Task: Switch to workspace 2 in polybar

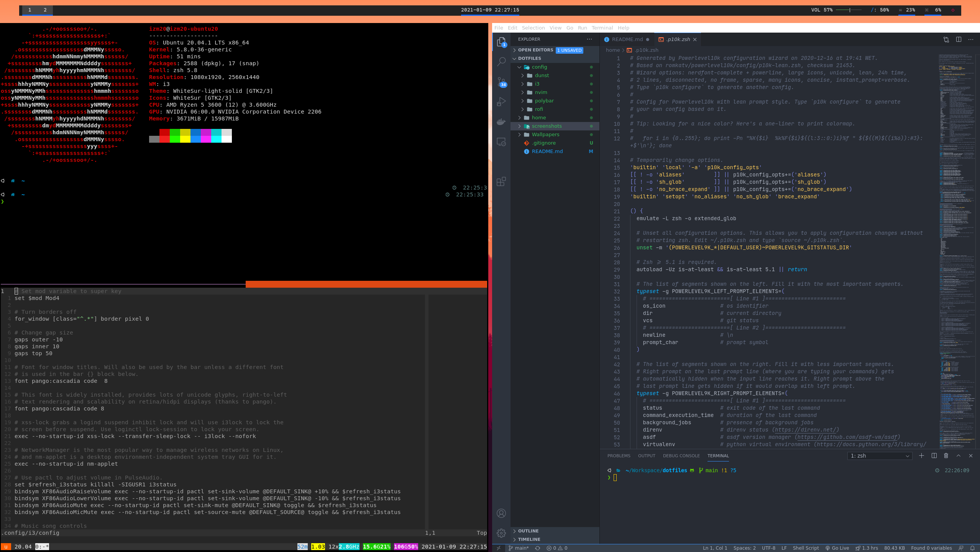Action: (45, 10)
